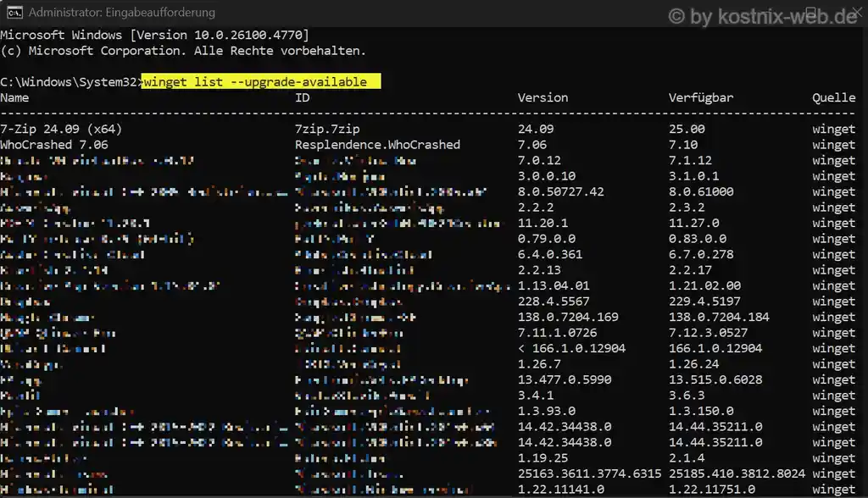This screenshot has height=498, width=868.
Task: Click the version value '228.4.5567'
Action: pyautogui.click(x=554, y=302)
